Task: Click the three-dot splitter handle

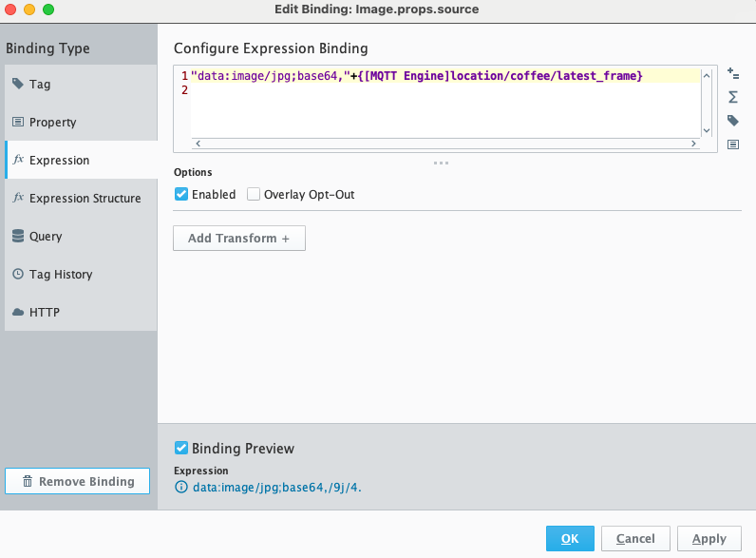Action: pyautogui.click(x=441, y=164)
